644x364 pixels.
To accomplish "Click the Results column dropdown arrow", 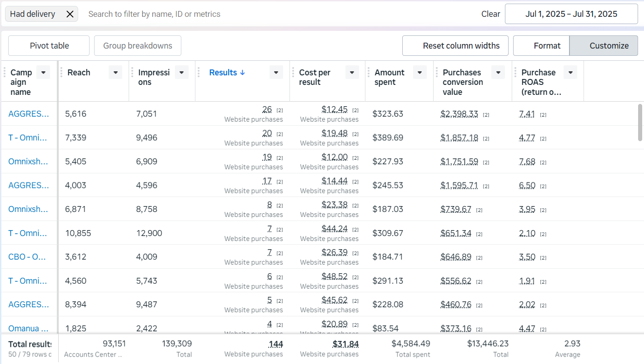I will (x=276, y=73).
